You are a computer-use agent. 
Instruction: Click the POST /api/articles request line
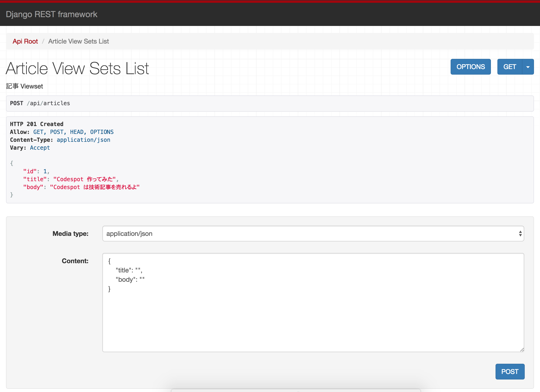(40, 103)
